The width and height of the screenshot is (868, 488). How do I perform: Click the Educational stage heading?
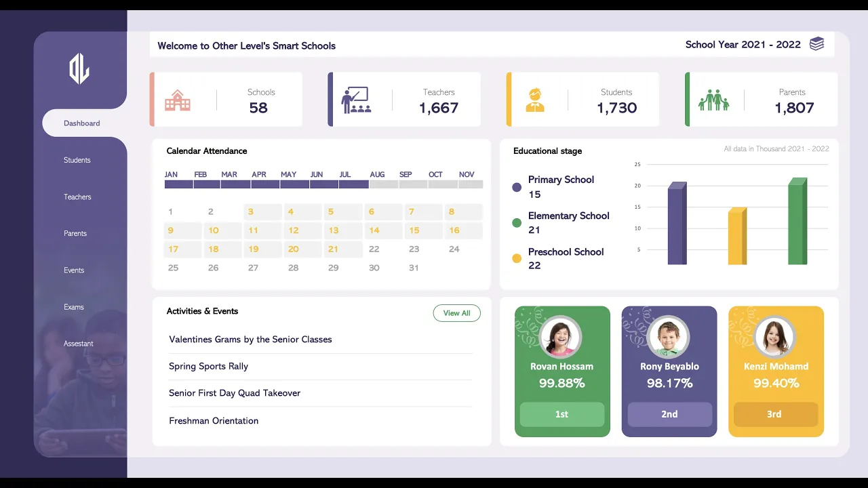[x=547, y=151]
